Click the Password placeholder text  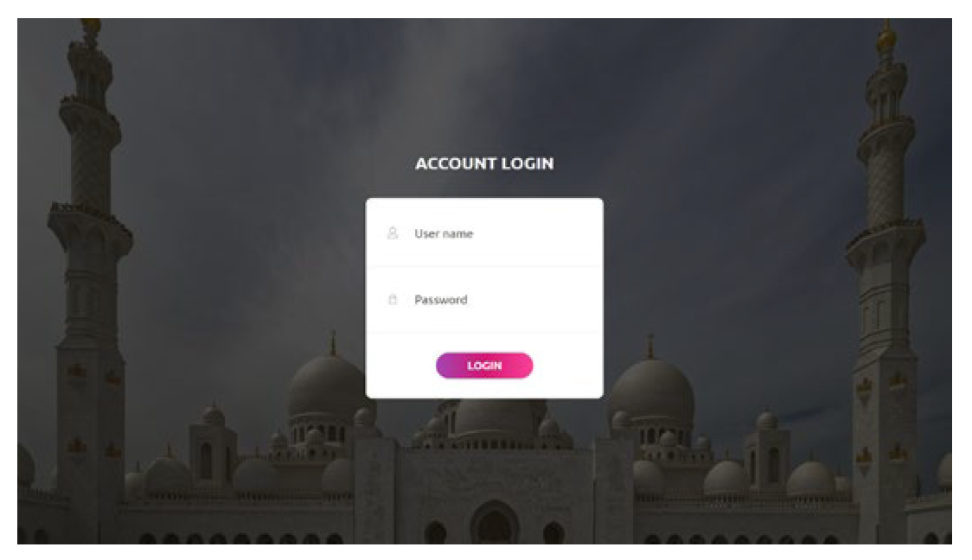tap(441, 300)
